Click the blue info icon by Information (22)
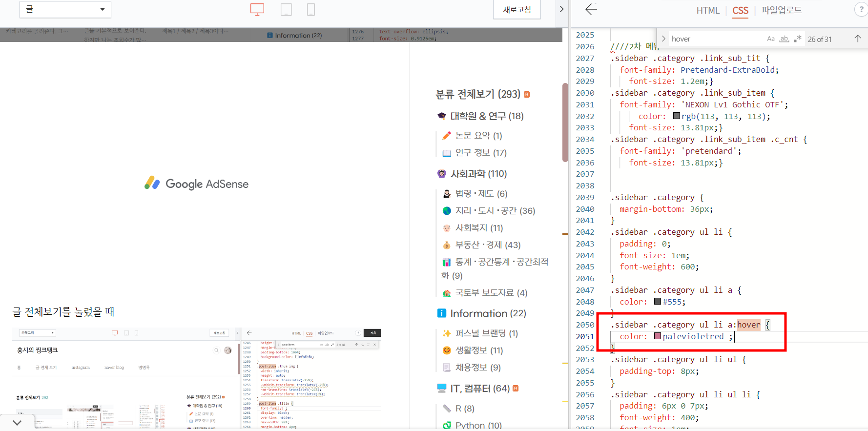 [x=442, y=313]
